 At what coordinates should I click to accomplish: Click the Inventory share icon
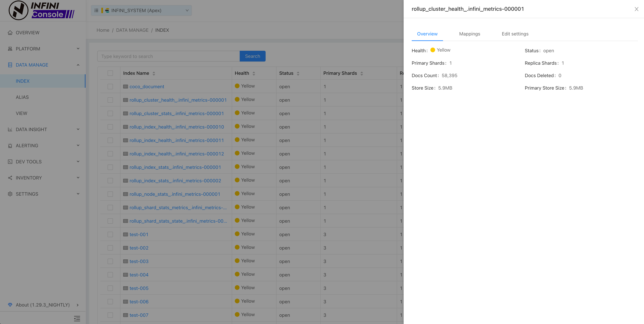pos(10,178)
